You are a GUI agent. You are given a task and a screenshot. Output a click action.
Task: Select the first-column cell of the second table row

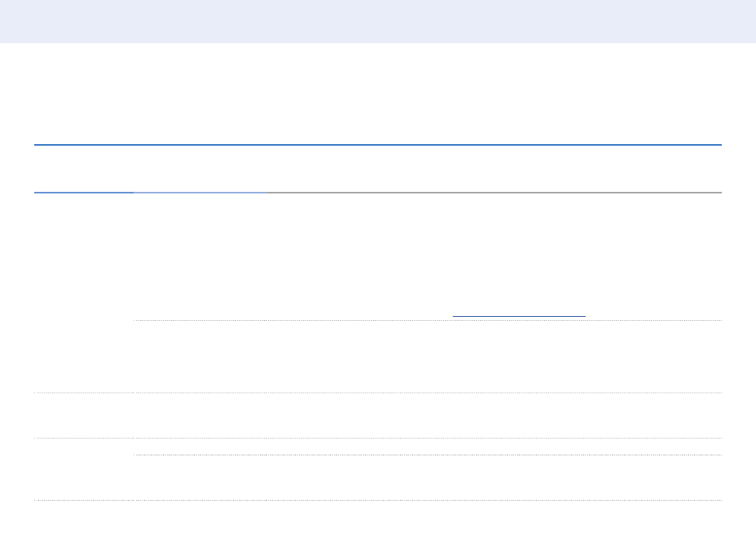(84, 415)
